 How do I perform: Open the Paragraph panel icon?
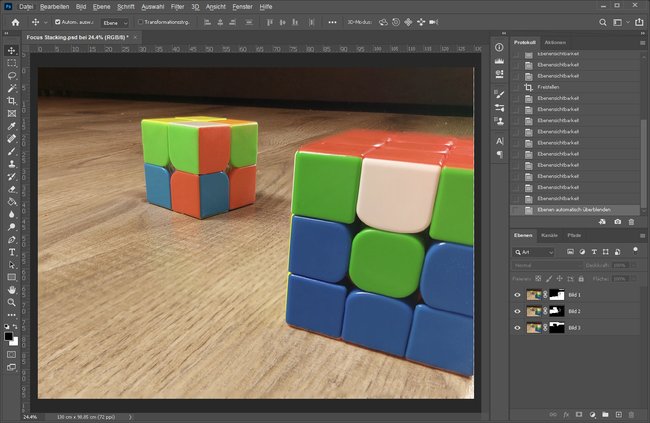(500, 154)
